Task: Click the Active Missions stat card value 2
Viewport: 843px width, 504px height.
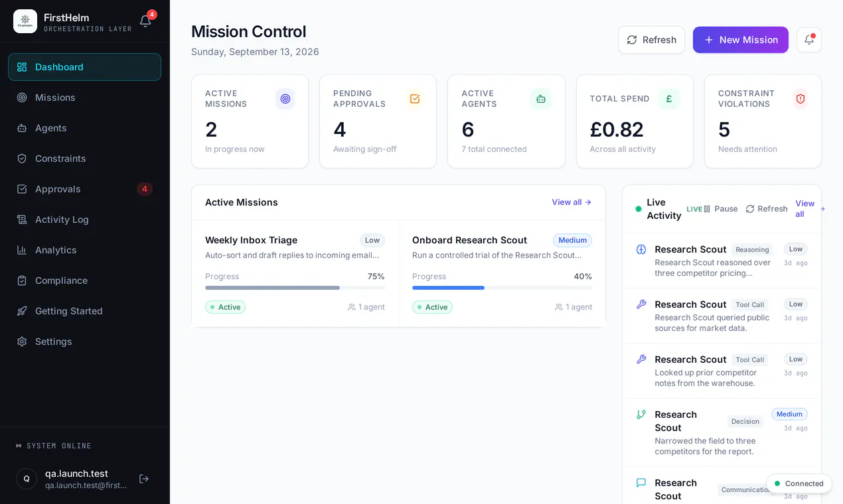Action: [x=211, y=129]
